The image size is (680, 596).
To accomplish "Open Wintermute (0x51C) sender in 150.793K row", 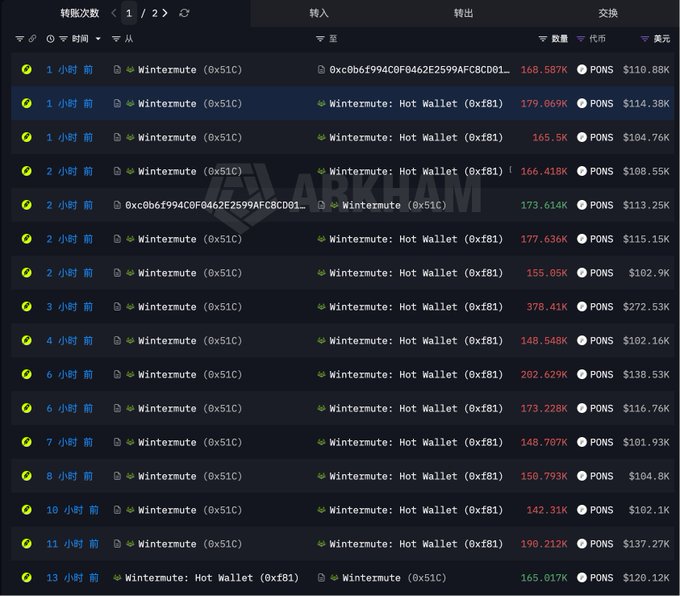I will [x=190, y=476].
